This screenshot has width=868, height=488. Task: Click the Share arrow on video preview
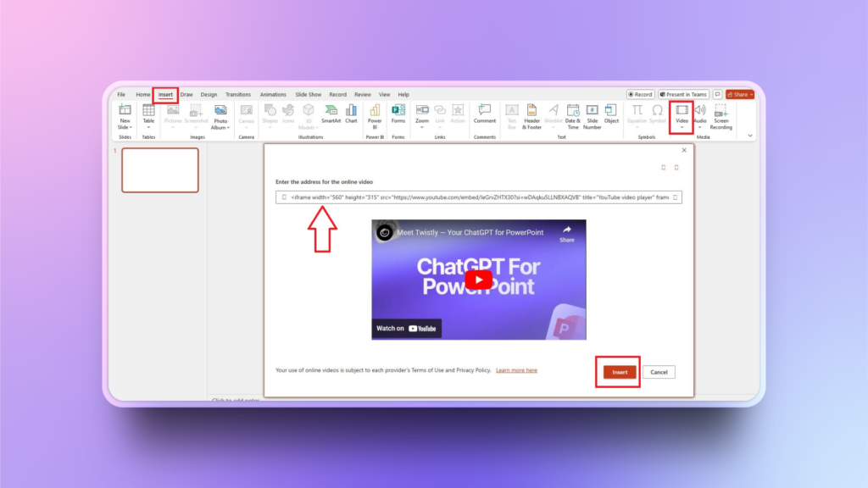click(567, 234)
